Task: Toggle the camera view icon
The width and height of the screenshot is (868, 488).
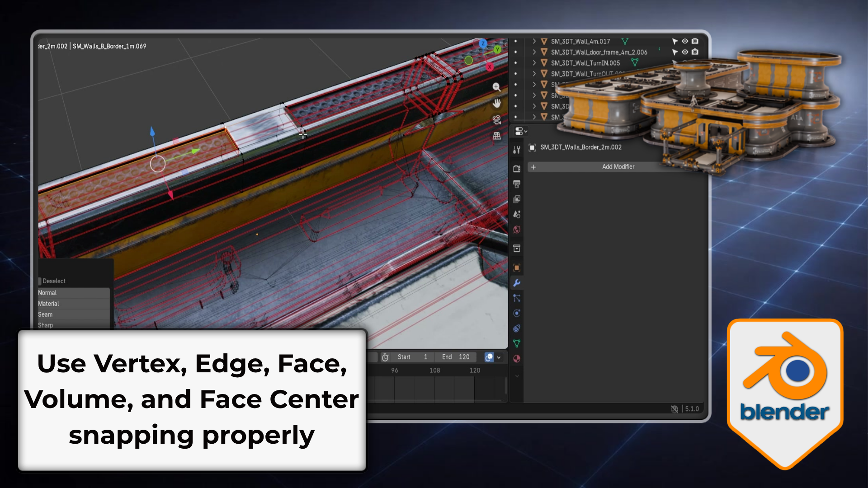Action: 496,120
